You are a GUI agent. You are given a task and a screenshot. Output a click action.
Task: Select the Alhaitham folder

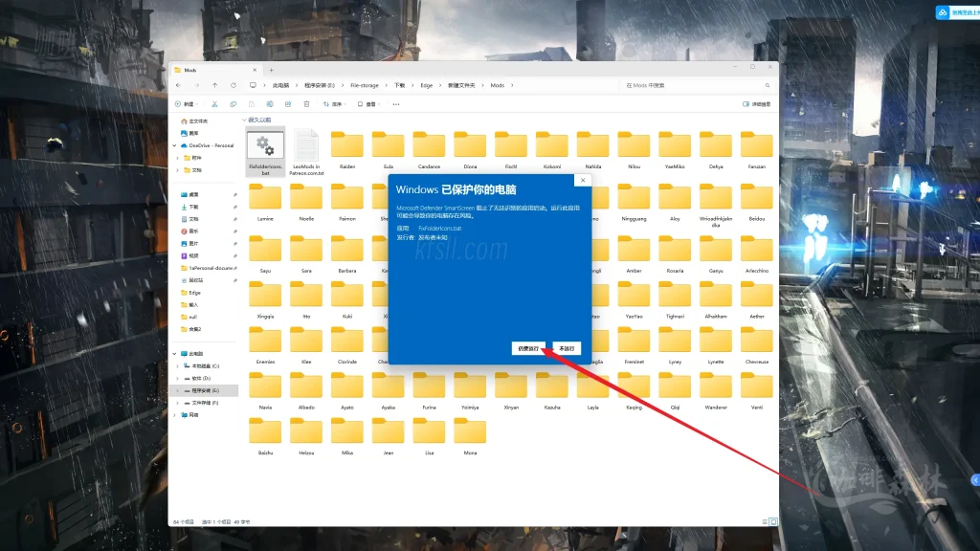point(716,299)
